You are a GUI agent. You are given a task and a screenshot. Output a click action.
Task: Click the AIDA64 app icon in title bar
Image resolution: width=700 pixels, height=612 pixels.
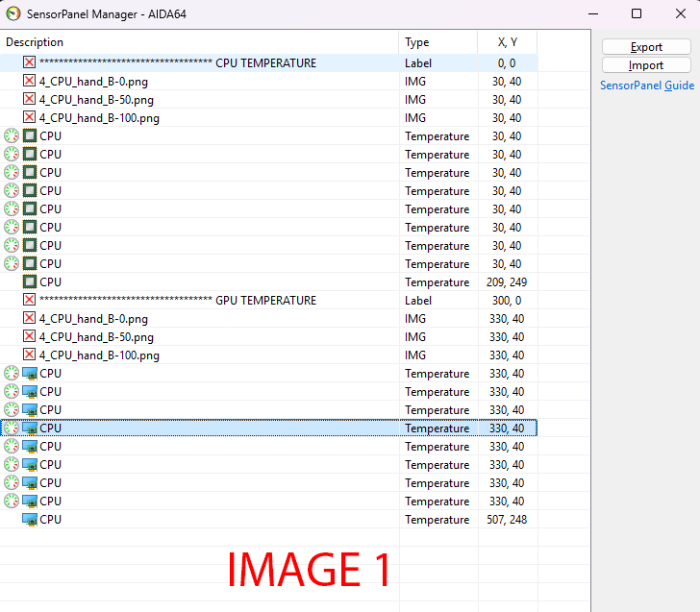[x=13, y=13]
